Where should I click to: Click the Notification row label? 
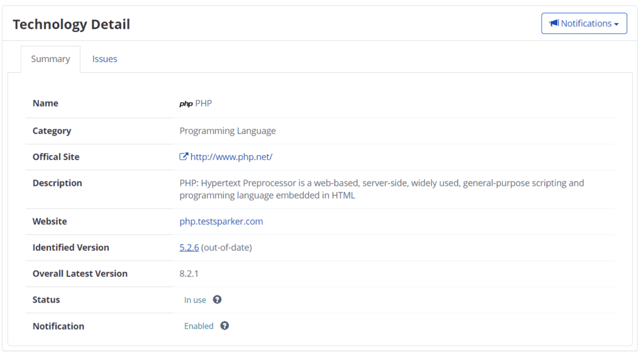coord(58,326)
